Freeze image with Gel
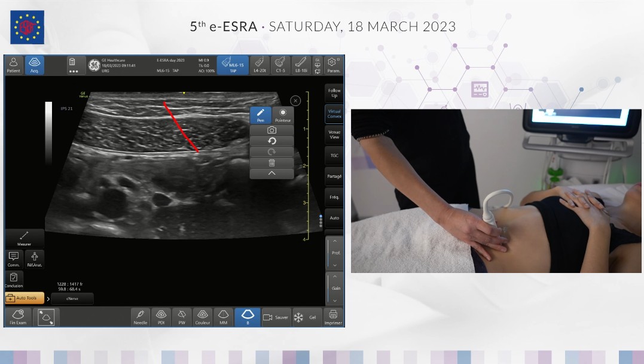Viewport: 644px width, 364px height. click(306, 317)
